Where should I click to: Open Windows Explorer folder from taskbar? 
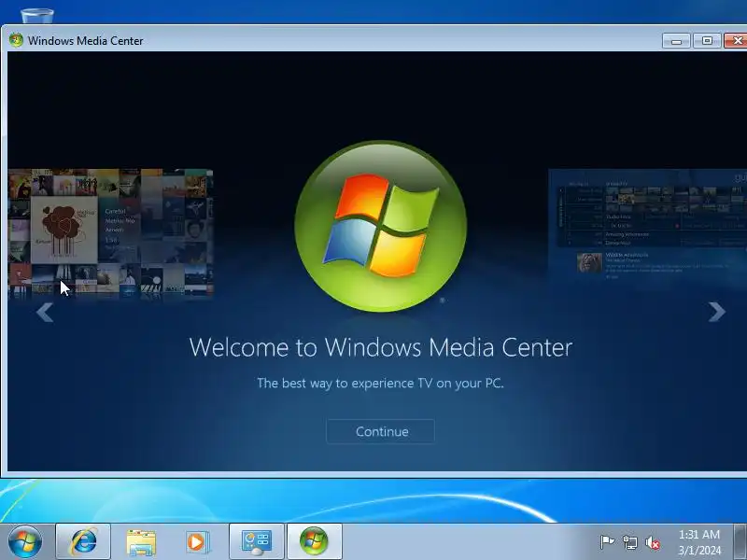tap(141, 542)
